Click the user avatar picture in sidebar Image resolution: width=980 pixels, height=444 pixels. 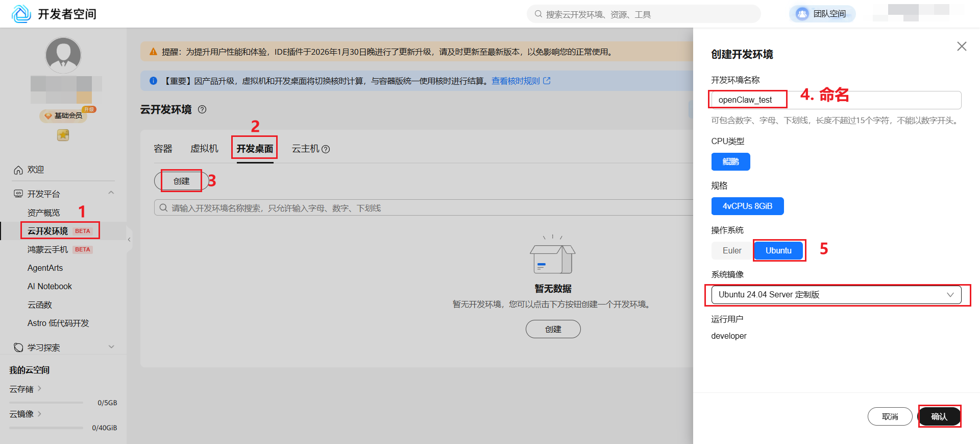point(63,55)
